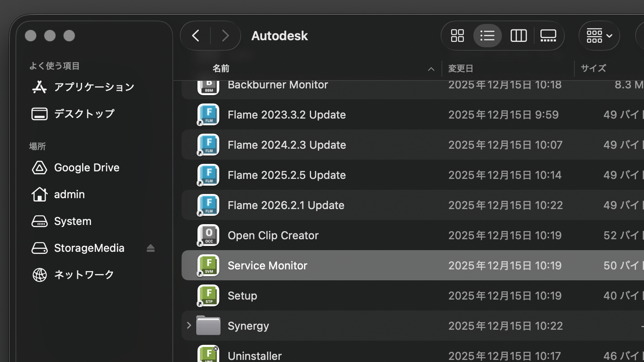
Task: Sort by 変更日 column header
Action: tap(460, 68)
